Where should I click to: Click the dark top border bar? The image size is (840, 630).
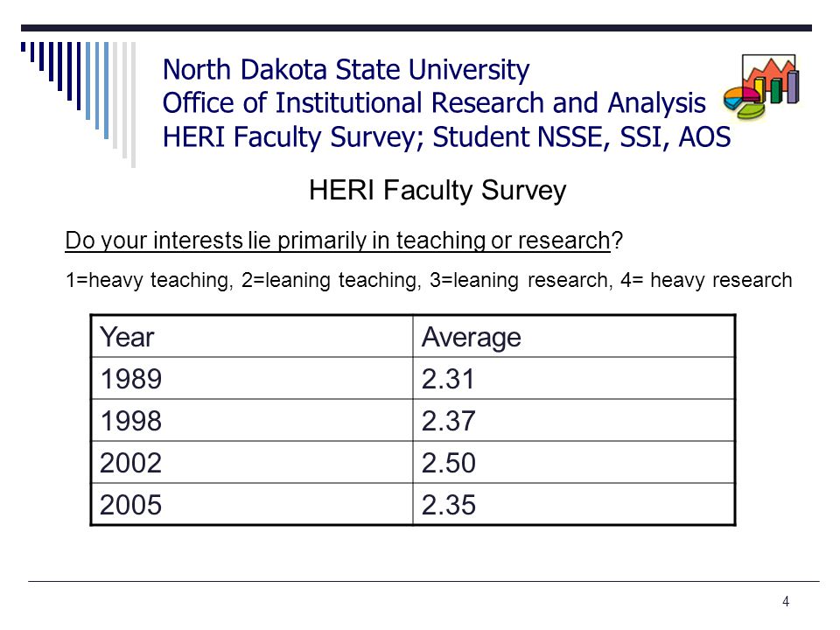point(416,28)
